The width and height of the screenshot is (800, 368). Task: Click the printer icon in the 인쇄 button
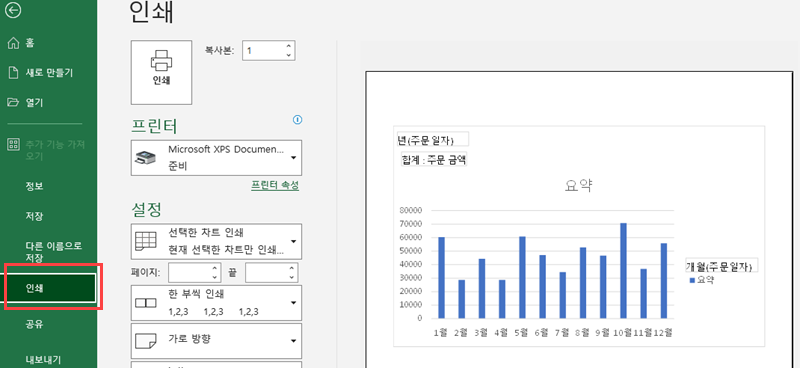coord(161,61)
